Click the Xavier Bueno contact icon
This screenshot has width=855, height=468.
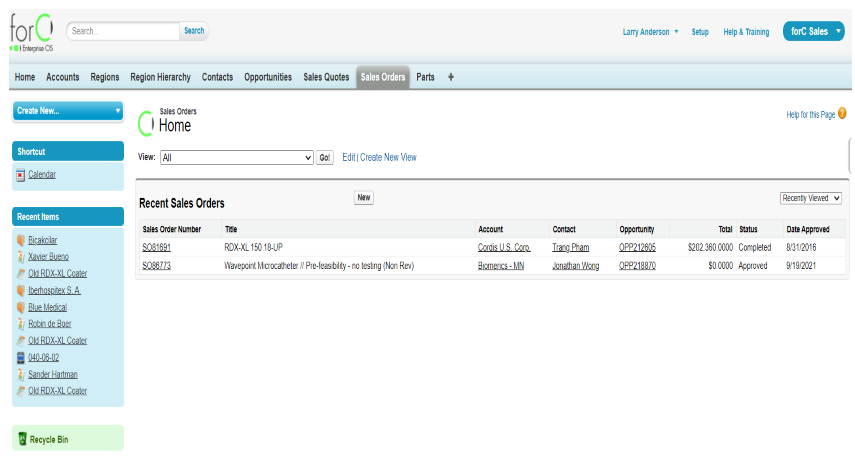21,258
